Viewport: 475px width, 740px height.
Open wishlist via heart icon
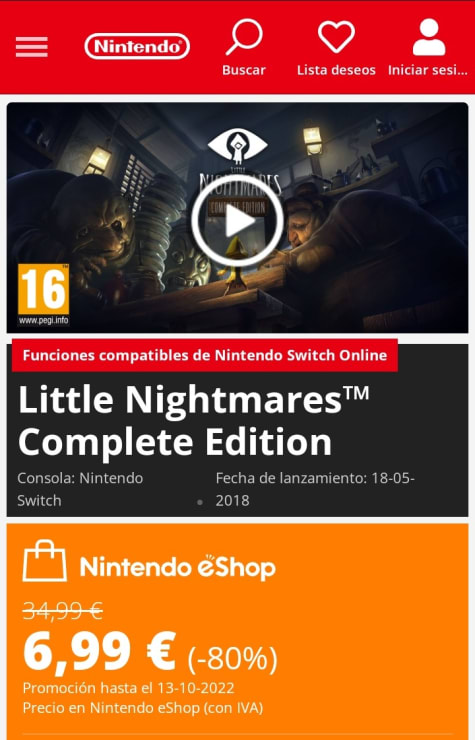336,36
